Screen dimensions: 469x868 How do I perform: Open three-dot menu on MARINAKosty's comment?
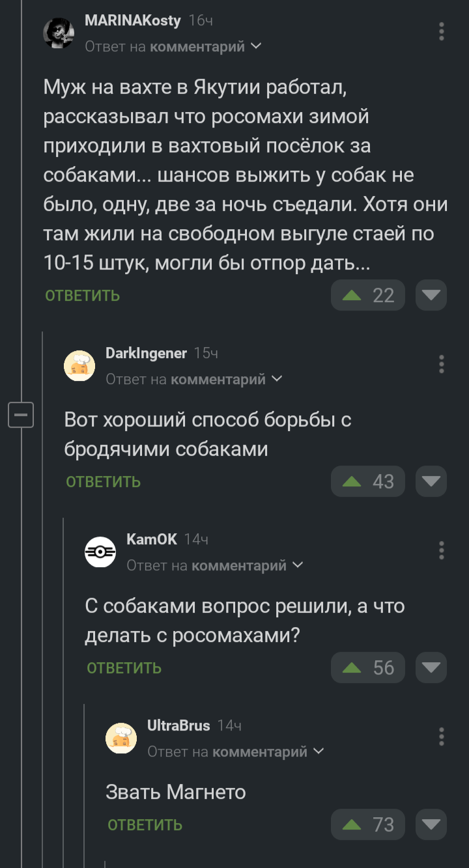tap(442, 31)
